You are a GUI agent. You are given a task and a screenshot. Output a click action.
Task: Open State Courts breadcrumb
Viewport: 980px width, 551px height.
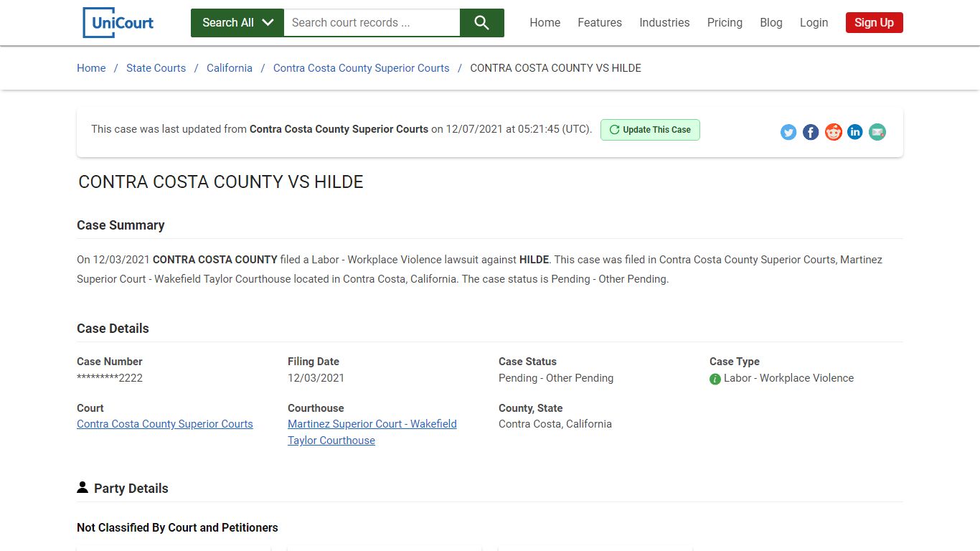click(x=156, y=68)
